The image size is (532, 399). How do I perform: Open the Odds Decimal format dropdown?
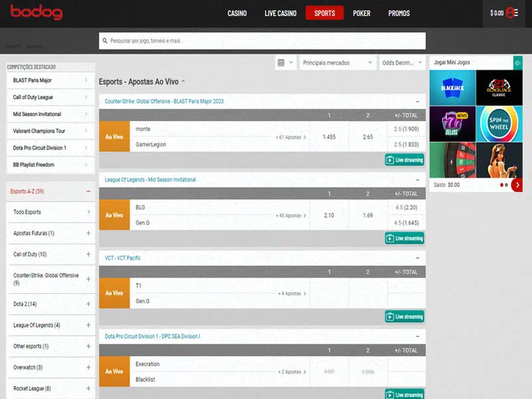coord(402,63)
